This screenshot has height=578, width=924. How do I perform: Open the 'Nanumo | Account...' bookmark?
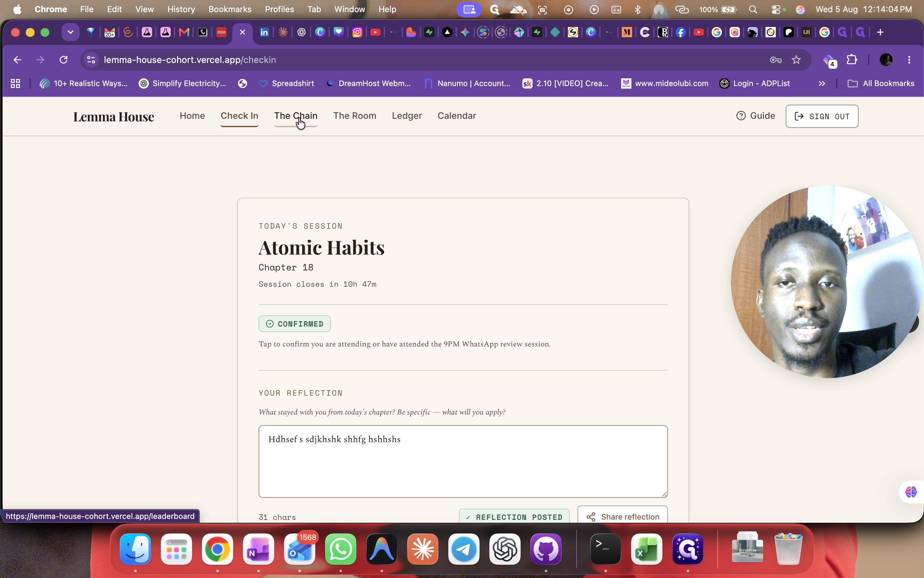click(x=467, y=83)
